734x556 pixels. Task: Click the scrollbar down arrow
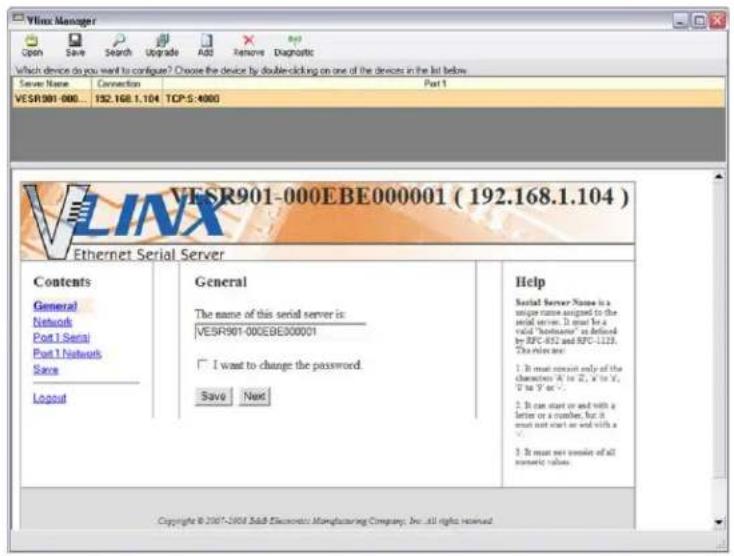click(719, 522)
